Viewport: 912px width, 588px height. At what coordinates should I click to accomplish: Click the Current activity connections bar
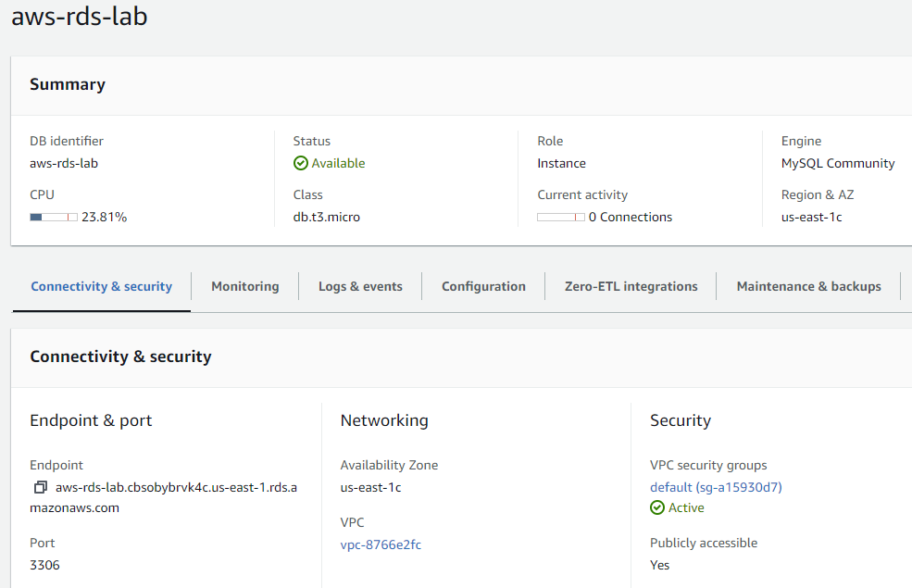561,217
